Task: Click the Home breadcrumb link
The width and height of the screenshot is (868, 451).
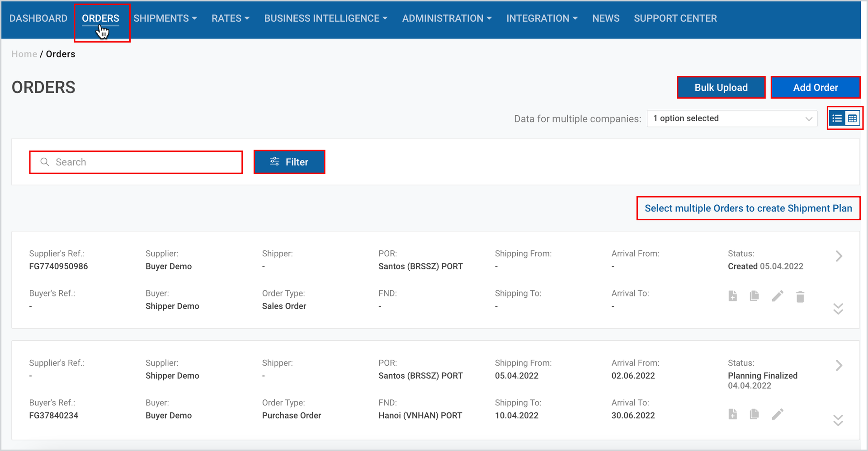Action: (24, 54)
